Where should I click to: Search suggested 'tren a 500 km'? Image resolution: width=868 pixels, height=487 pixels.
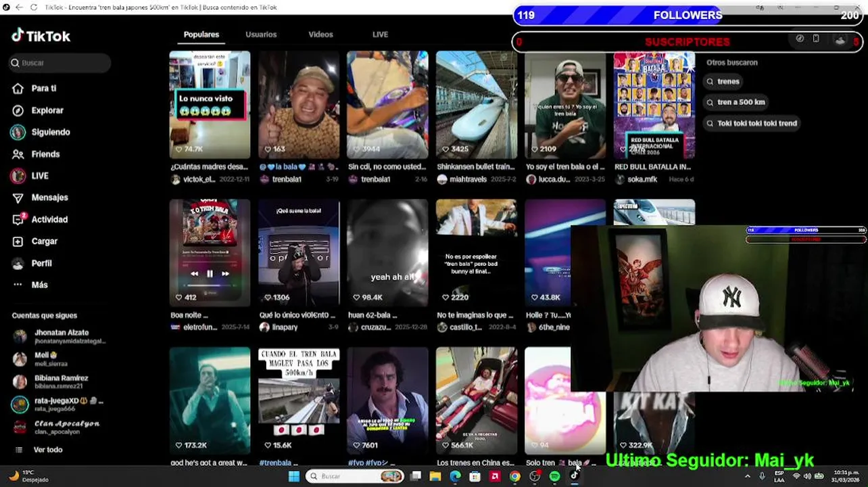736,102
